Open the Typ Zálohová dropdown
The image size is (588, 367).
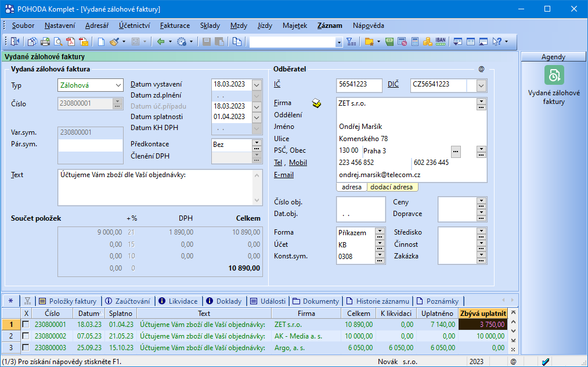(x=118, y=85)
